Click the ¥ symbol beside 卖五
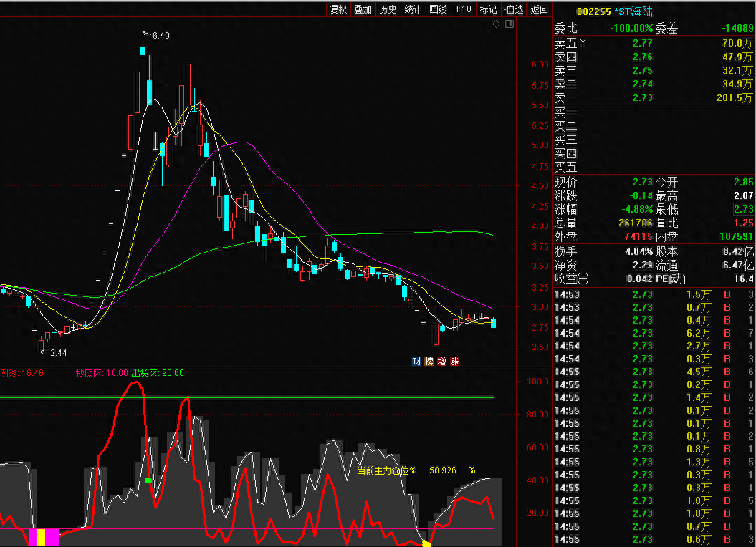The height and width of the screenshot is (547, 756). (583, 44)
